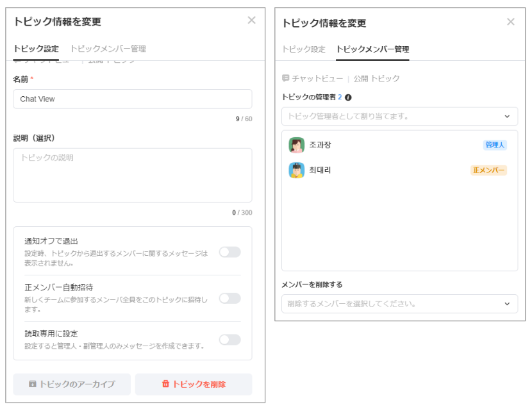Click the chat bubble icon beside チャットビュー
532x409 pixels.
point(286,78)
